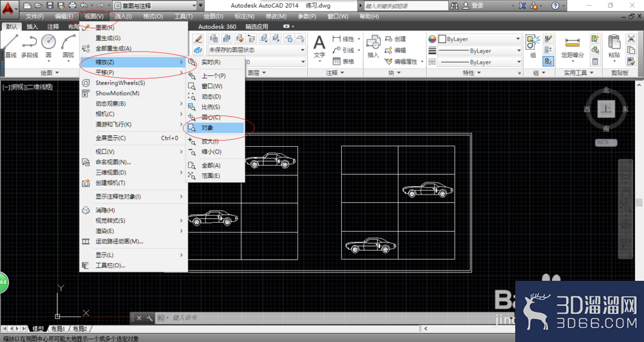Click the 上 top face of ViewCube
The height and width of the screenshot is (342, 644).
pyautogui.click(x=606, y=109)
